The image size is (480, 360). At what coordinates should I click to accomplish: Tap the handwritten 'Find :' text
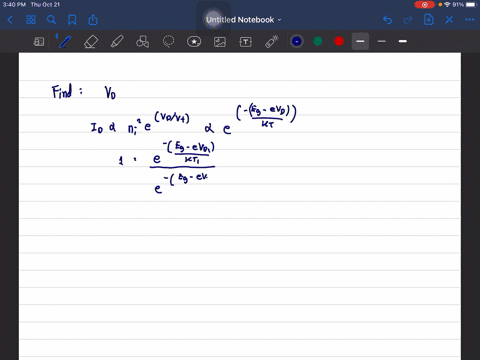[x=67, y=91]
